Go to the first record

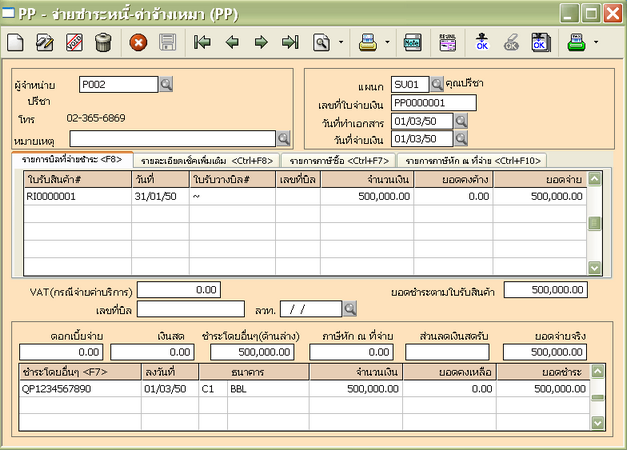coord(202,43)
